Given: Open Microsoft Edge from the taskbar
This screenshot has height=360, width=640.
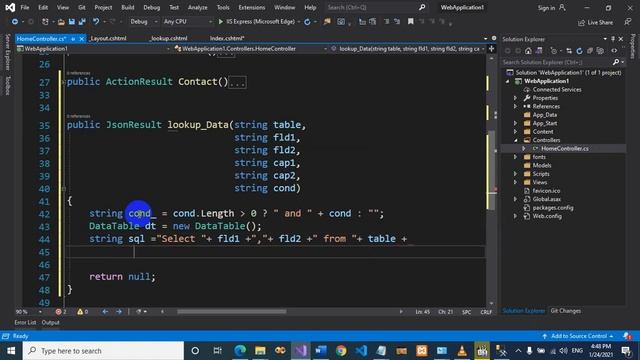Looking at the screenshot, I should point(240,351).
